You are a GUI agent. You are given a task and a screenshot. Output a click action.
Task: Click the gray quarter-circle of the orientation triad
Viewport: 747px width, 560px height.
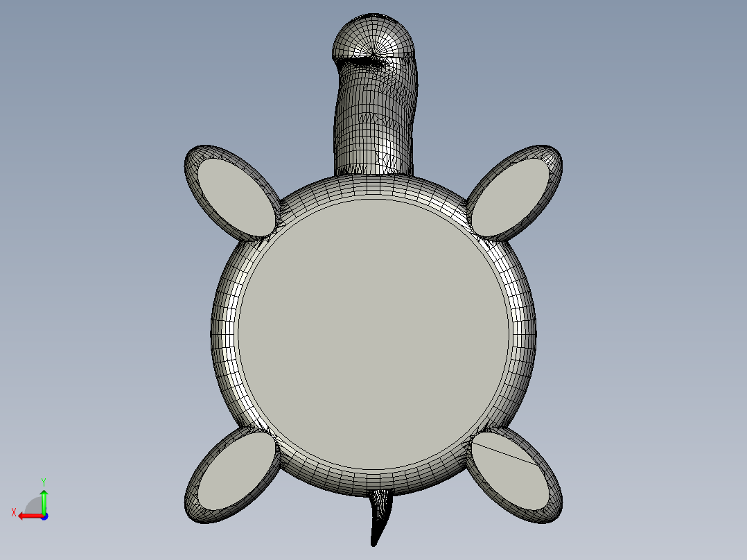point(31,505)
